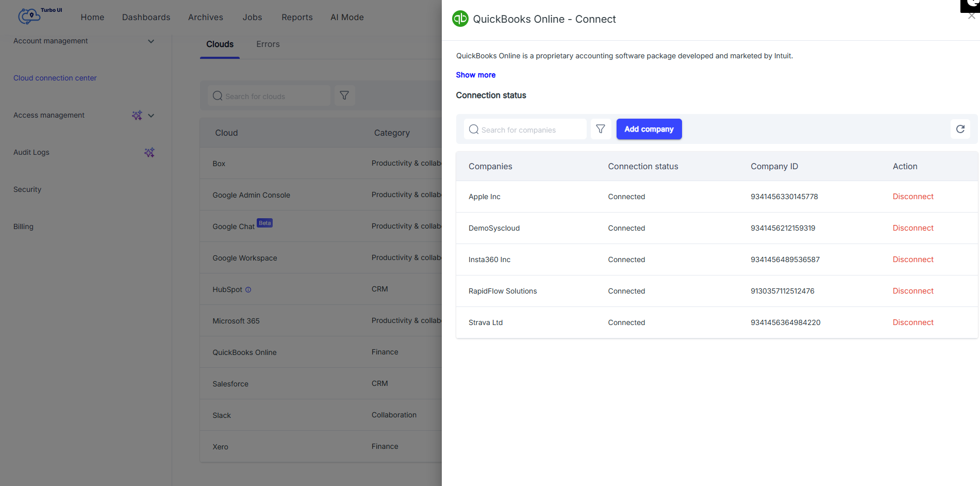980x486 pixels.
Task: Click the Action column header
Action: (905, 166)
